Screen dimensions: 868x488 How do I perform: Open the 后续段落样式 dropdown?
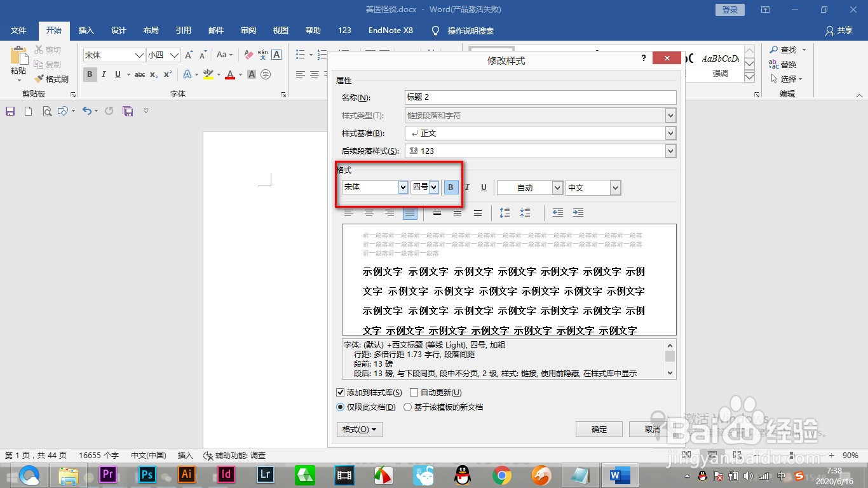(x=670, y=151)
